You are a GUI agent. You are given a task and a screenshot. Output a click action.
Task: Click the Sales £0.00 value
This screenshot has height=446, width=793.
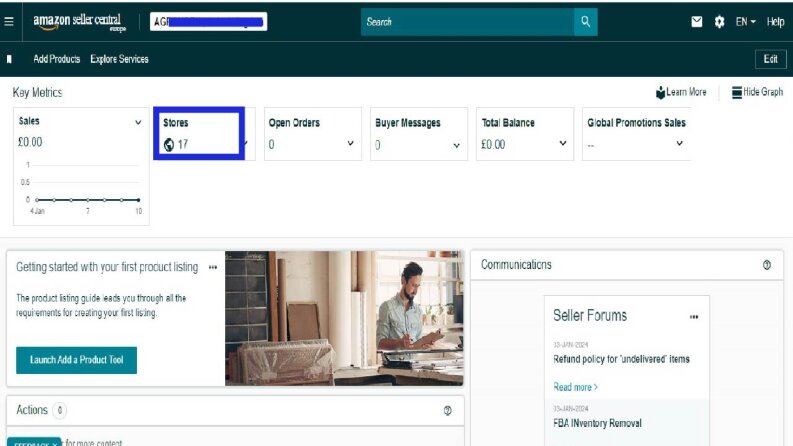[30, 142]
